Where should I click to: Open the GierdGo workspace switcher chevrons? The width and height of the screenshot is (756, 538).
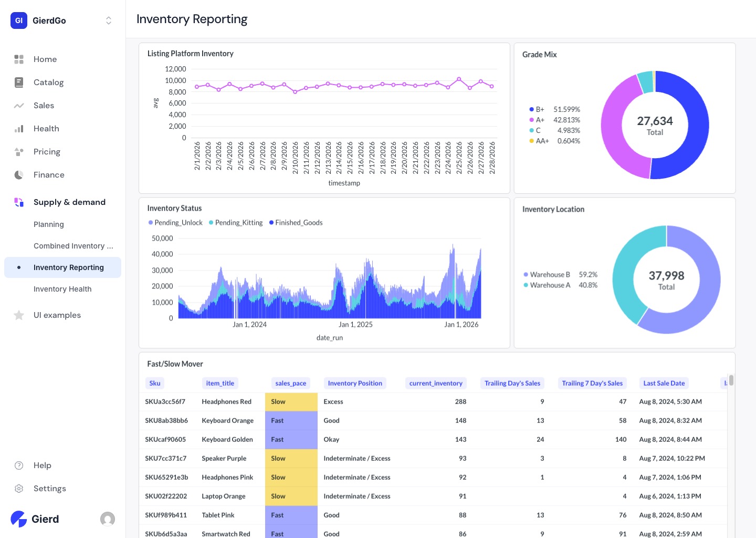[x=109, y=20]
